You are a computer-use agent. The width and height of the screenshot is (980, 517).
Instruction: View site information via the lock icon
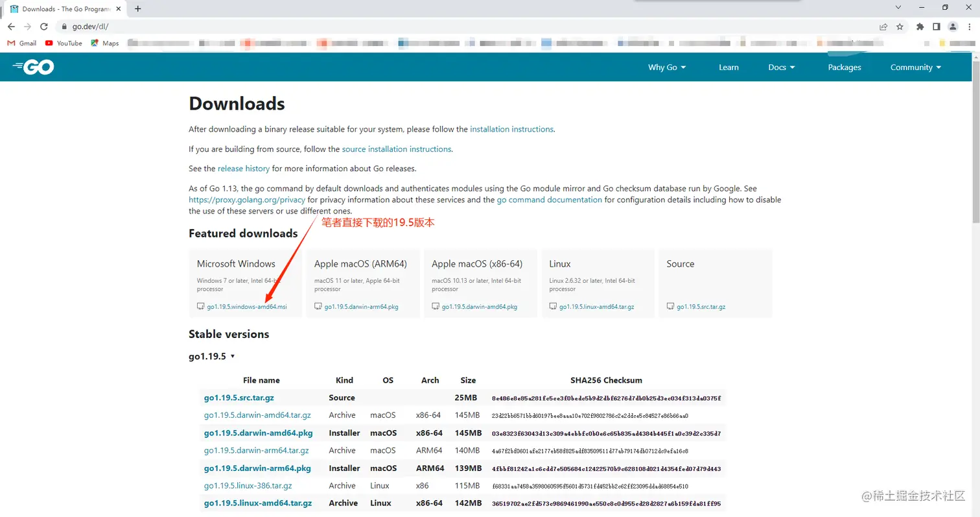64,27
